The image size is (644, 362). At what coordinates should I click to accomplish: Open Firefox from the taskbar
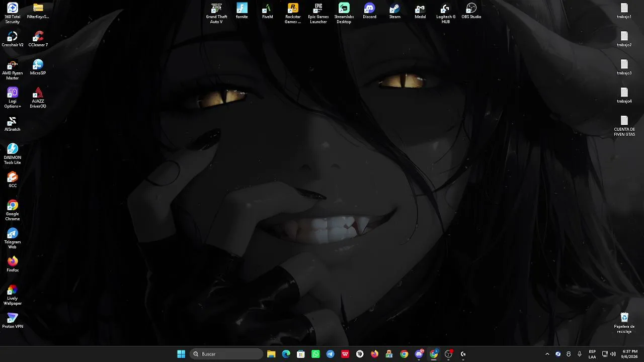pos(374,354)
